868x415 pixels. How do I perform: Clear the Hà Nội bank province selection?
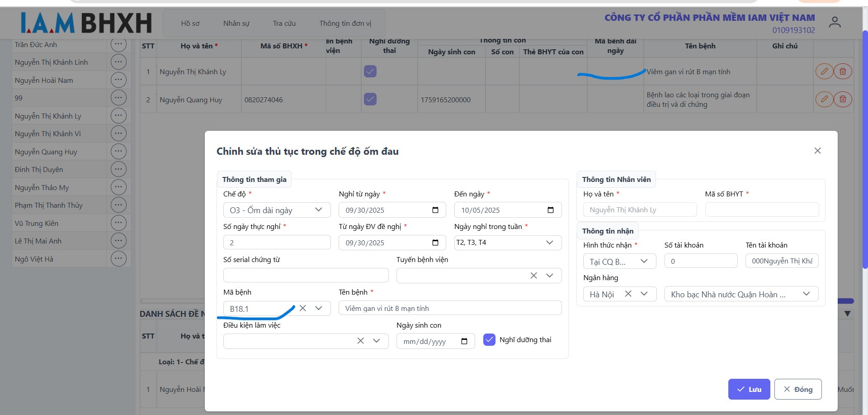pos(628,294)
